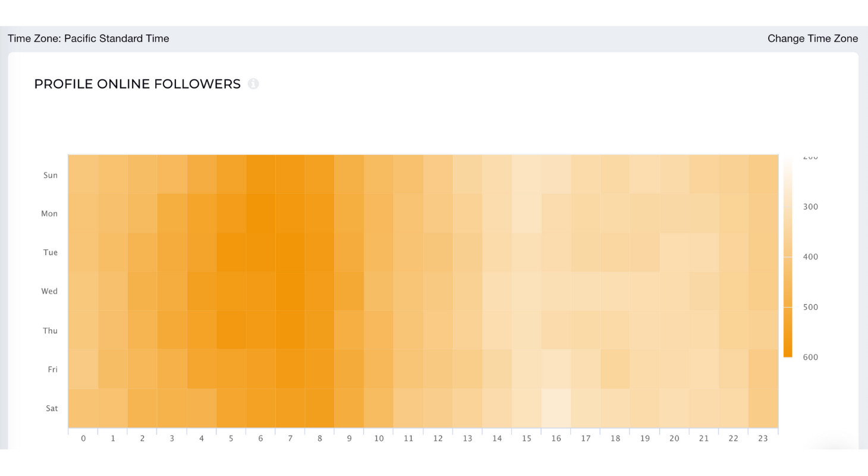The height and width of the screenshot is (476, 868).
Task: Open the Change Time Zone link
Action: pyautogui.click(x=813, y=39)
